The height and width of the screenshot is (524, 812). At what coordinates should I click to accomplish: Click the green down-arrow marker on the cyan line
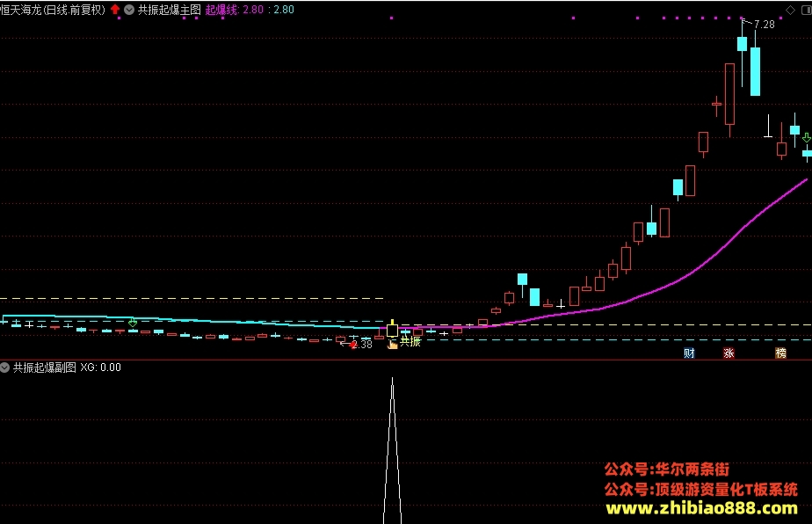(133, 323)
